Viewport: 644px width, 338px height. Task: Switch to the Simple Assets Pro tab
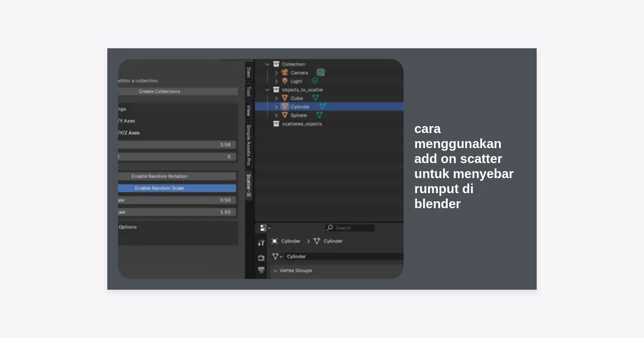[248, 145]
